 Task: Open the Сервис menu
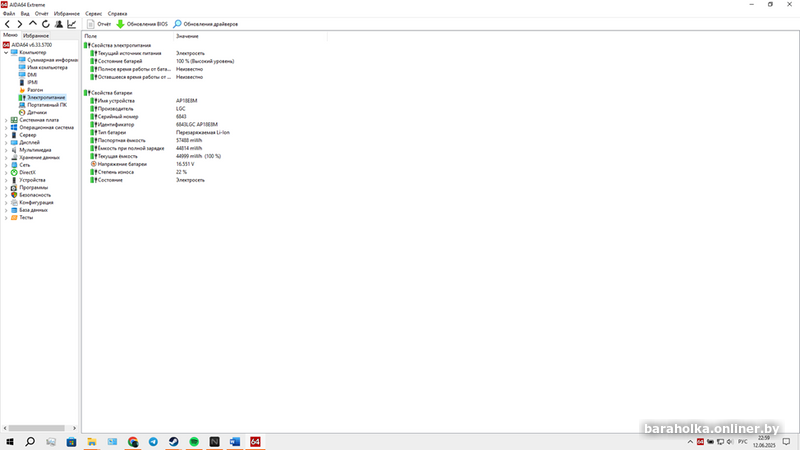94,14
